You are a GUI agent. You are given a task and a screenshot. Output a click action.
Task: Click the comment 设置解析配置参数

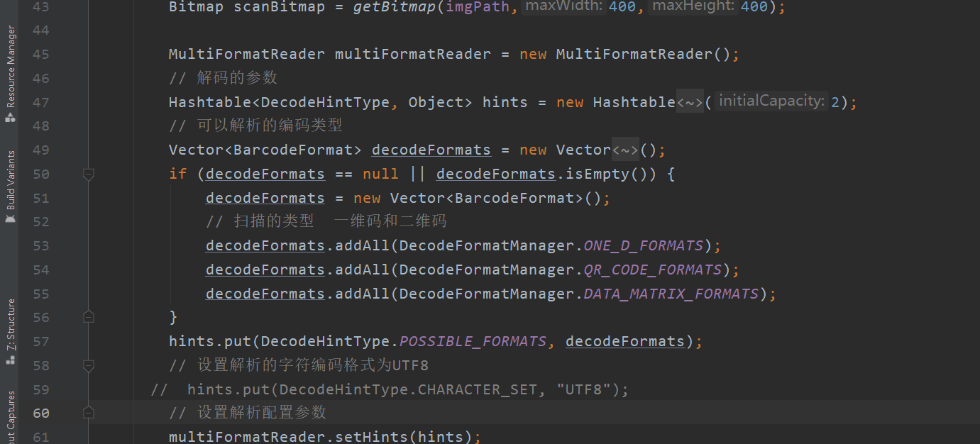(x=247, y=413)
